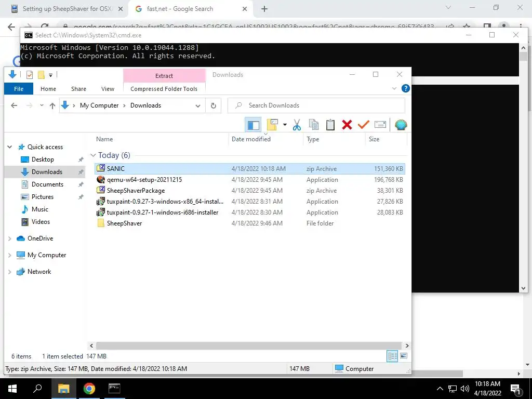The height and width of the screenshot is (399, 532).
Task: Open dropdown arrow beside folder options icon
Action: (285, 125)
